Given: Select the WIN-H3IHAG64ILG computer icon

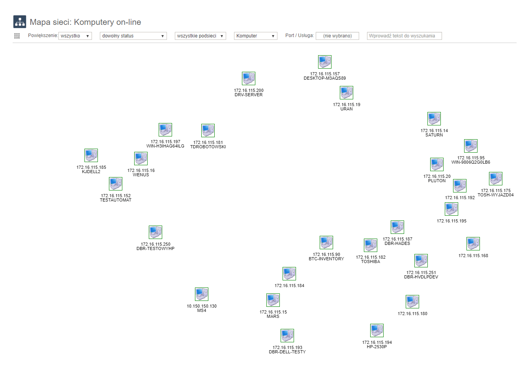Looking at the screenshot, I should (165, 130).
